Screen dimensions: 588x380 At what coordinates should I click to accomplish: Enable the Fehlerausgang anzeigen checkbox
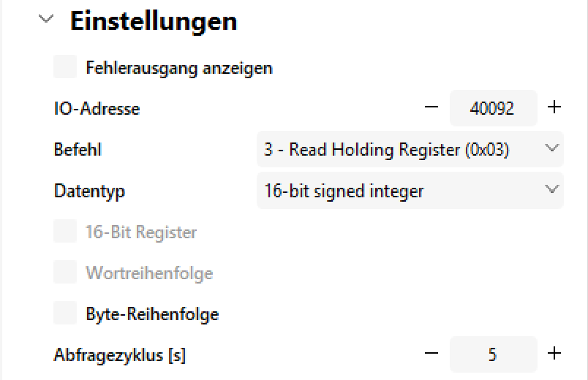(x=66, y=68)
